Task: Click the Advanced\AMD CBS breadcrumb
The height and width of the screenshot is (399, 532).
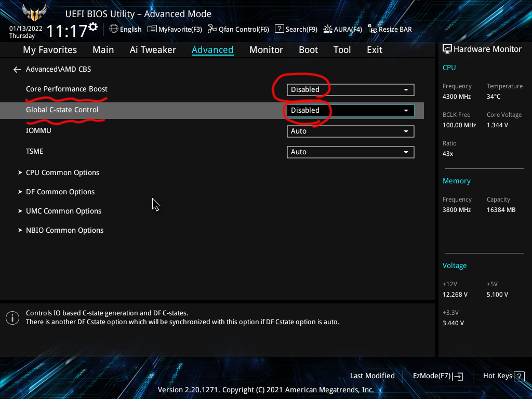Action: pos(58,69)
